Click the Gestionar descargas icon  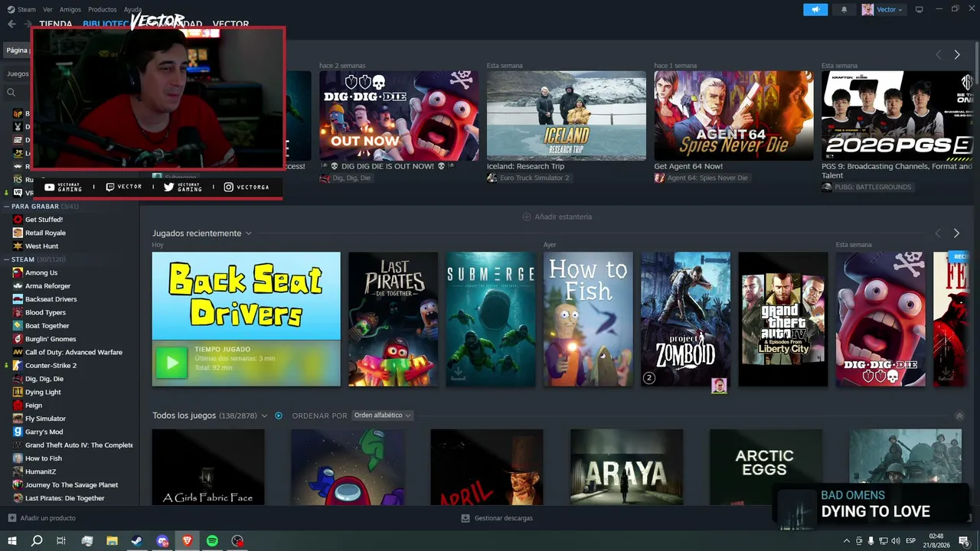(465, 518)
